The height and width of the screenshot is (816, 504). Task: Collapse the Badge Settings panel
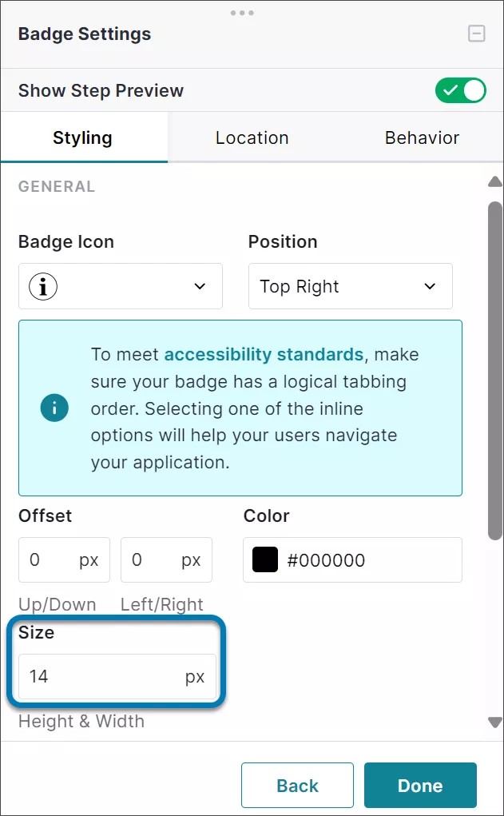476,34
